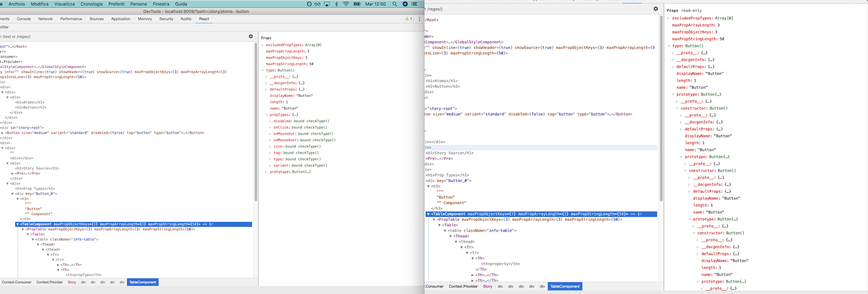Screen dimensions: 868x294
Task: Click the glasses icon in menu bar
Action: coord(317,4)
